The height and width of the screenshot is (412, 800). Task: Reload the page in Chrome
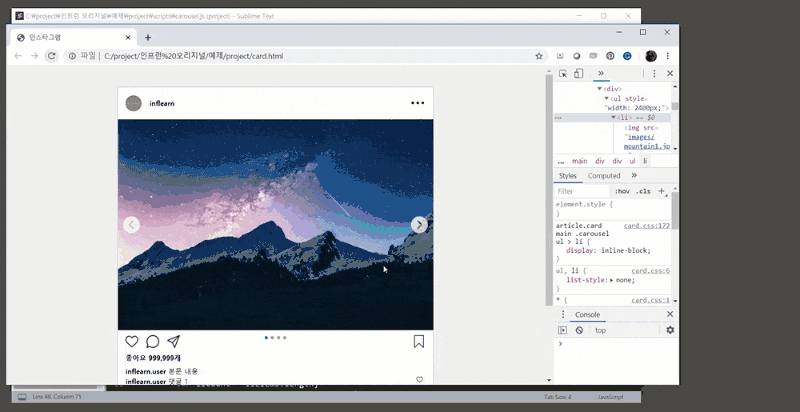pos(52,56)
